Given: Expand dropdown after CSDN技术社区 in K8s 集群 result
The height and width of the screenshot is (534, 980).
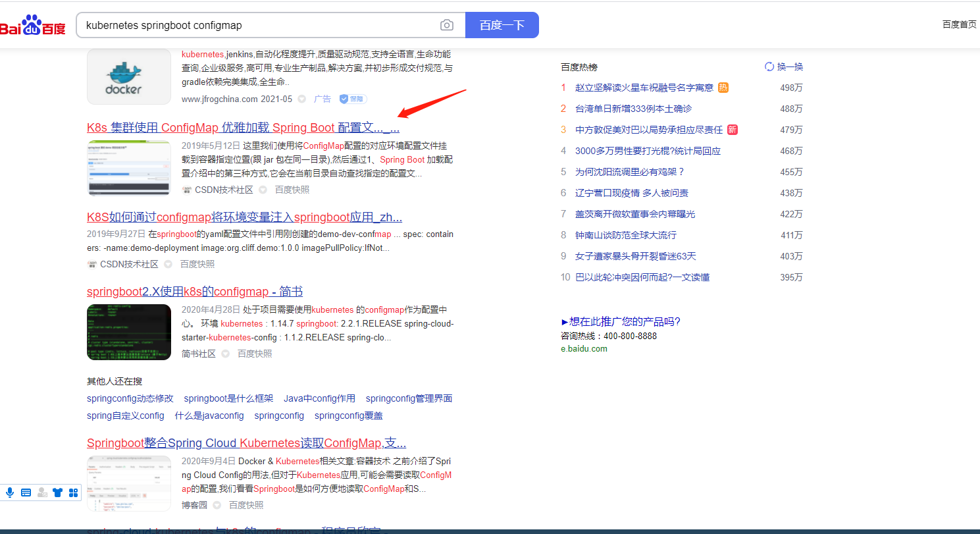Looking at the screenshot, I should click(263, 190).
